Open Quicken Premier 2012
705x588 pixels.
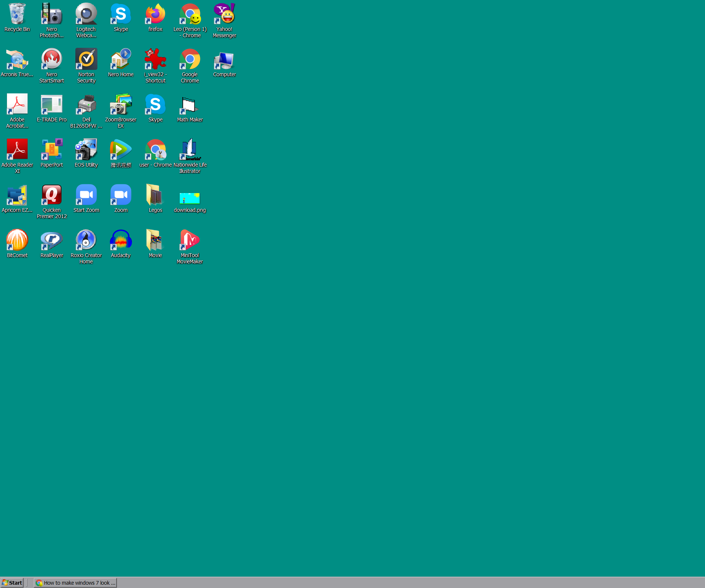[x=51, y=195]
